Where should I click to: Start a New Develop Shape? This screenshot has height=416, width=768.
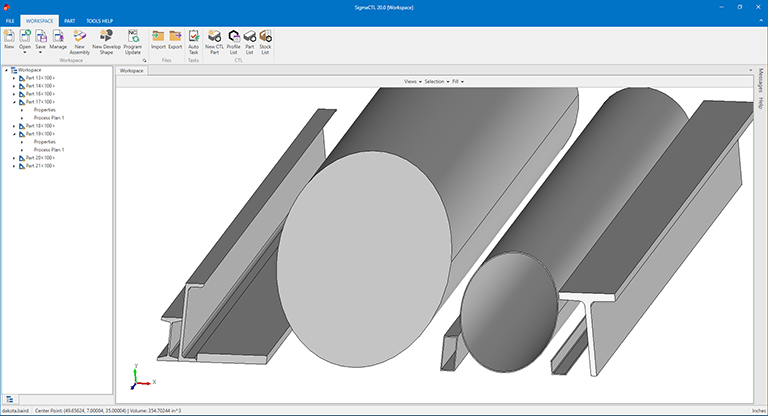[x=106, y=36]
